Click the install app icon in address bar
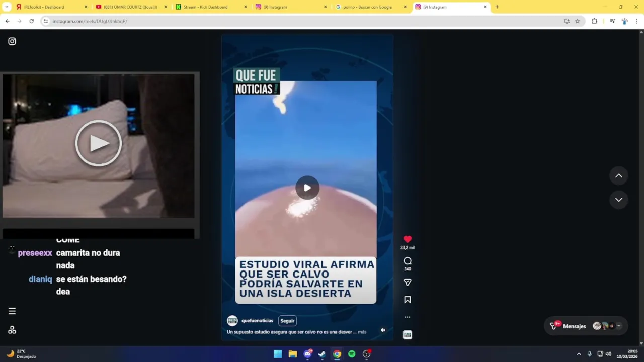644x362 pixels. click(567, 21)
